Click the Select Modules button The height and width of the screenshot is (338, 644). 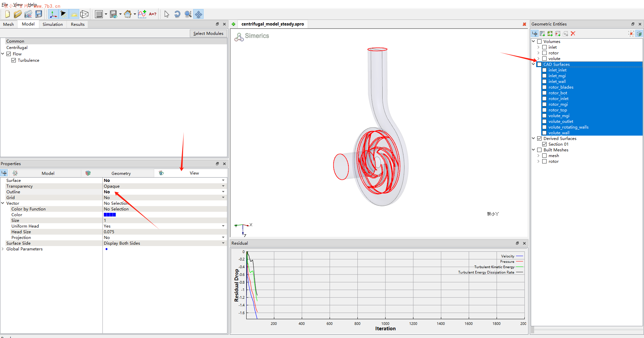[x=208, y=34]
